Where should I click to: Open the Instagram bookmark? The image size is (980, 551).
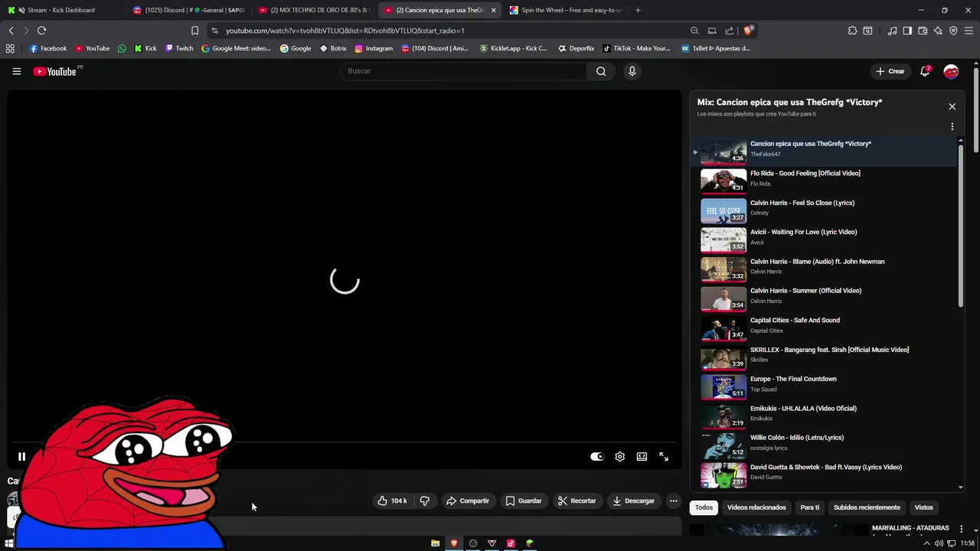pos(374,48)
